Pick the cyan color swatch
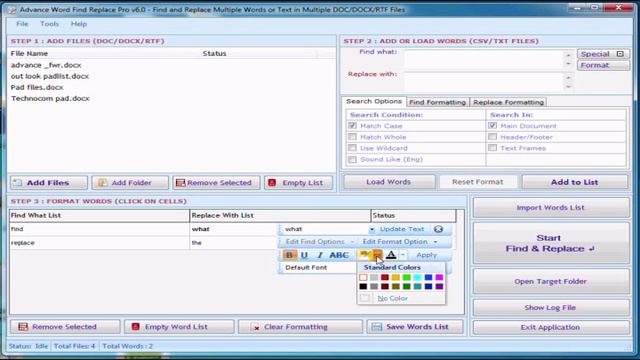Screen dimensions: 640x360 417,278
